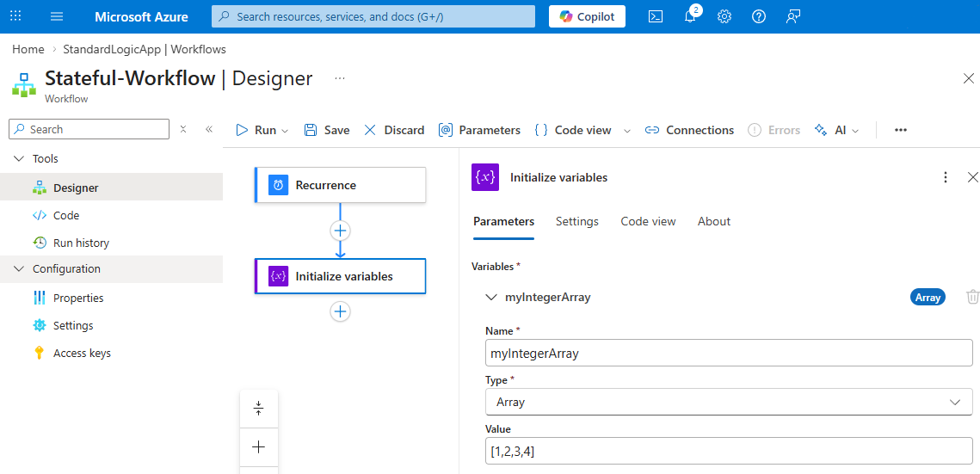The image size is (980, 474).
Task: Click the panel header variables icon
Action: 485,177
